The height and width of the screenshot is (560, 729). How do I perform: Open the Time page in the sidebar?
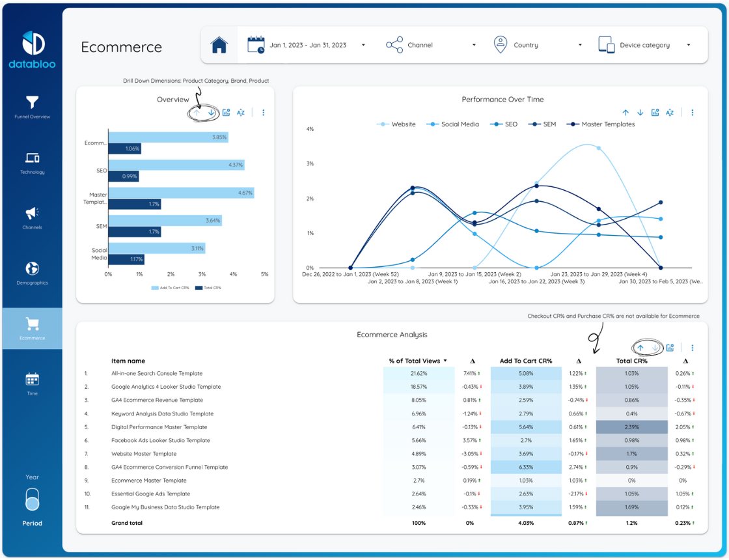point(32,384)
